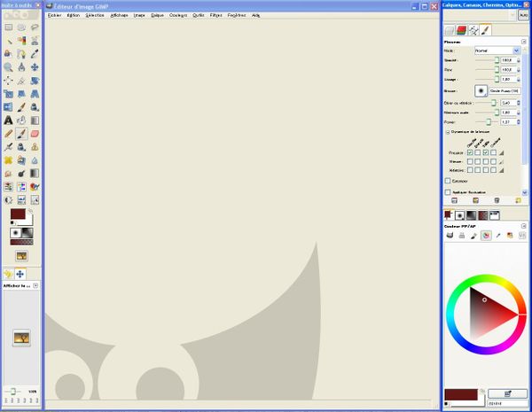532x412 pixels.
Task: Select the Pencil tool
Action: click(8, 134)
